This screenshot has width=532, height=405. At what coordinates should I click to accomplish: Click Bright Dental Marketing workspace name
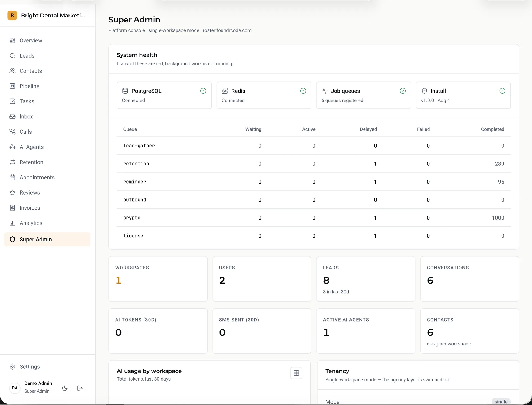tap(53, 16)
